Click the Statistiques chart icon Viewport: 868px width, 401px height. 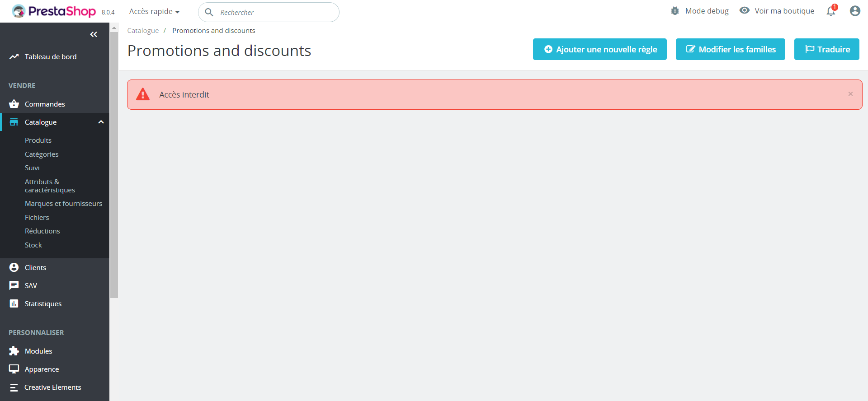[14, 303]
